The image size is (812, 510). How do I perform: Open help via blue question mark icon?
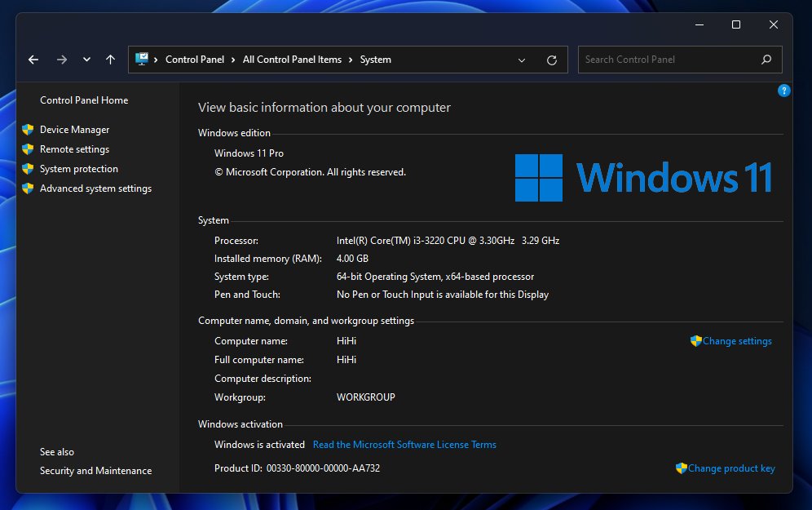click(x=783, y=91)
